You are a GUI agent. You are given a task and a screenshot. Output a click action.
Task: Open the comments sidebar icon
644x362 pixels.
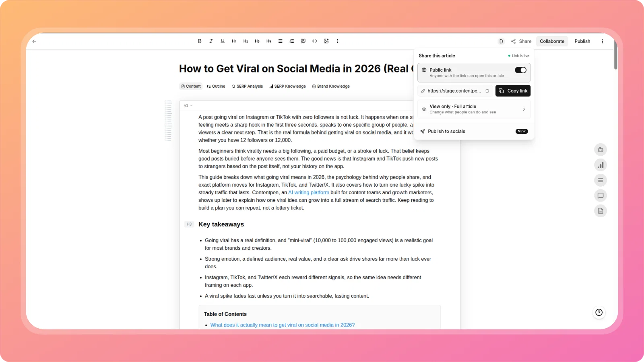[601, 195]
